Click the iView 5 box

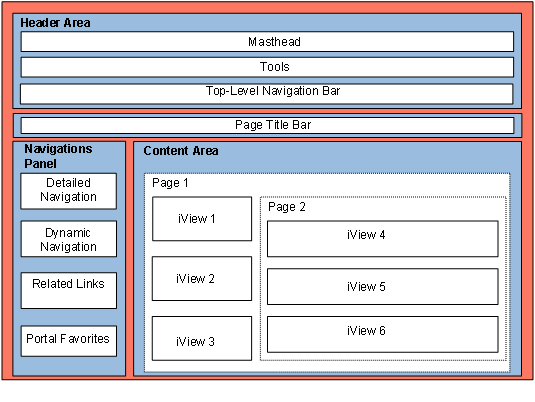[x=382, y=287]
